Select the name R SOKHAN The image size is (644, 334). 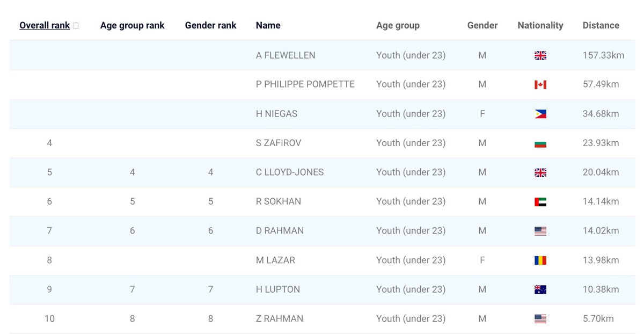tap(279, 201)
